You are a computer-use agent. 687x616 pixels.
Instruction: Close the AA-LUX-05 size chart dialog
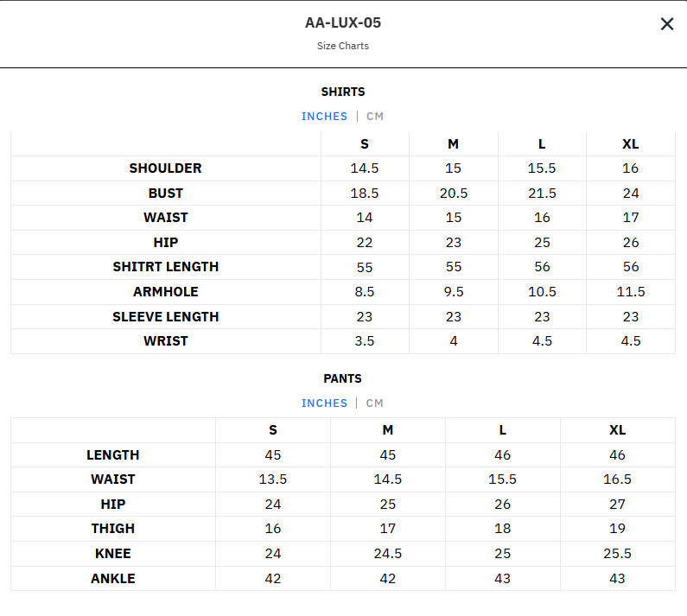pos(667,23)
